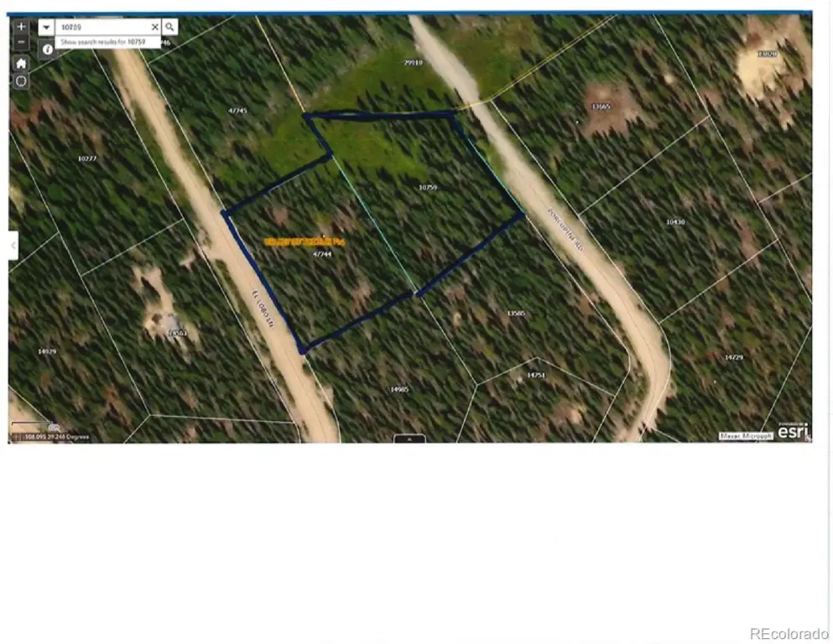The image size is (833, 644).
Task: Zoom out with the minus button
Action: tap(21, 43)
